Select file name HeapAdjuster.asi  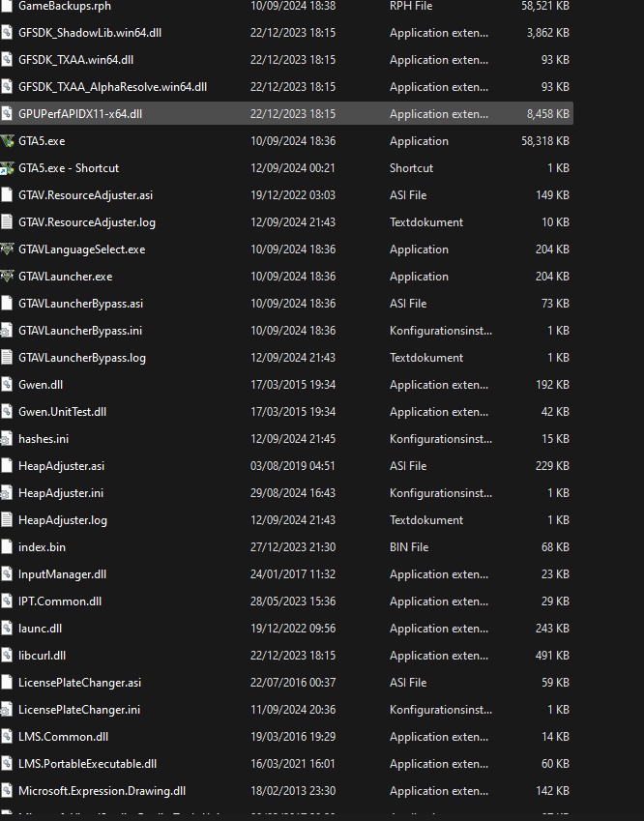point(61,466)
